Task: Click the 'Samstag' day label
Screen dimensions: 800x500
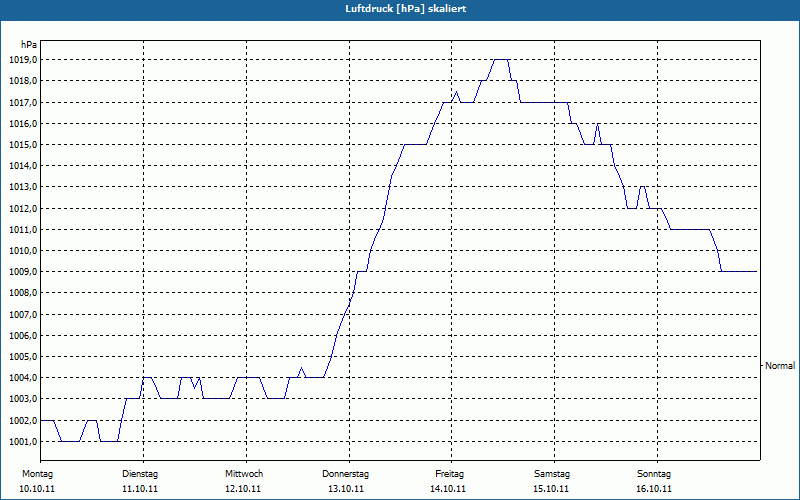Action: click(552, 474)
